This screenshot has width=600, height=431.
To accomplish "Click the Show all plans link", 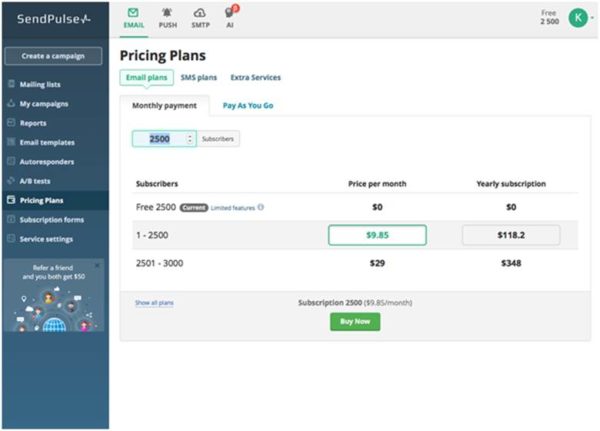I will click(x=154, y=303).
